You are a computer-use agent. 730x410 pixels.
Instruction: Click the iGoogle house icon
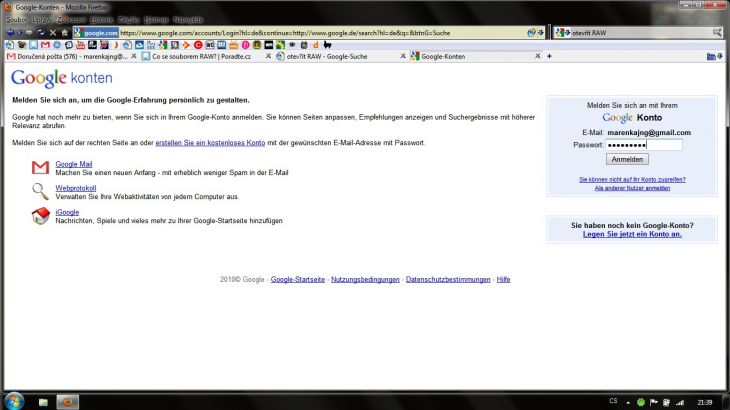tap(41, 215)
